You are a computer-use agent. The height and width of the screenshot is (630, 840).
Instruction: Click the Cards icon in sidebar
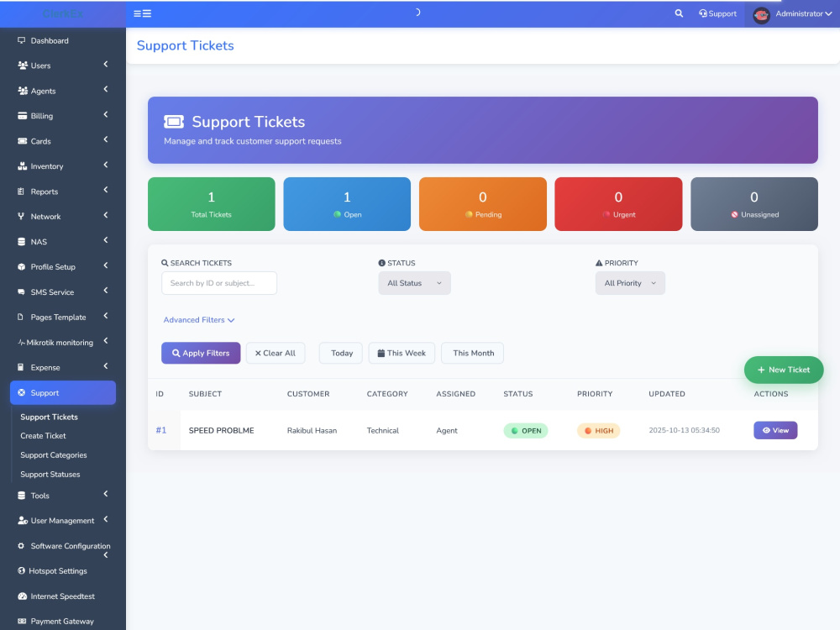[x=22, y=141]
